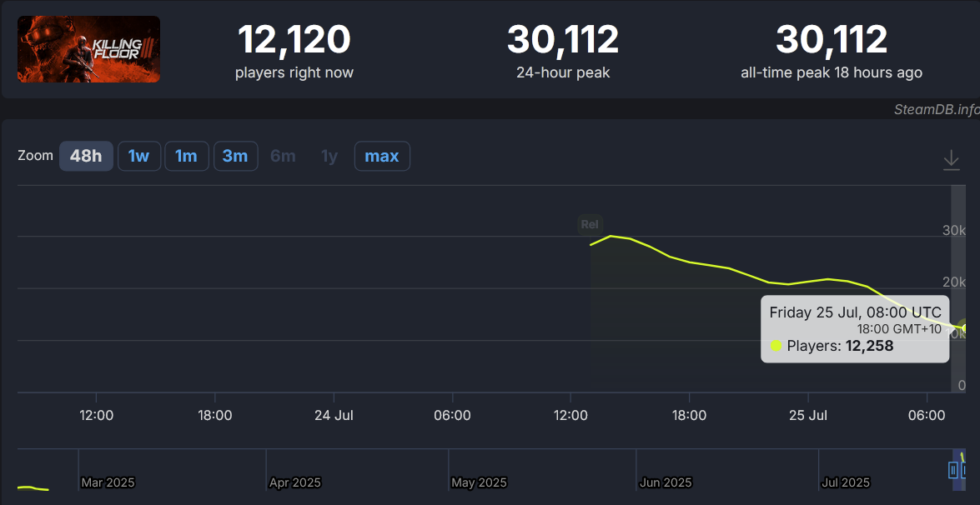Click Mar 2025 in the navigator timeline
This screenshot has width=980, height=505.
[108, 482]
